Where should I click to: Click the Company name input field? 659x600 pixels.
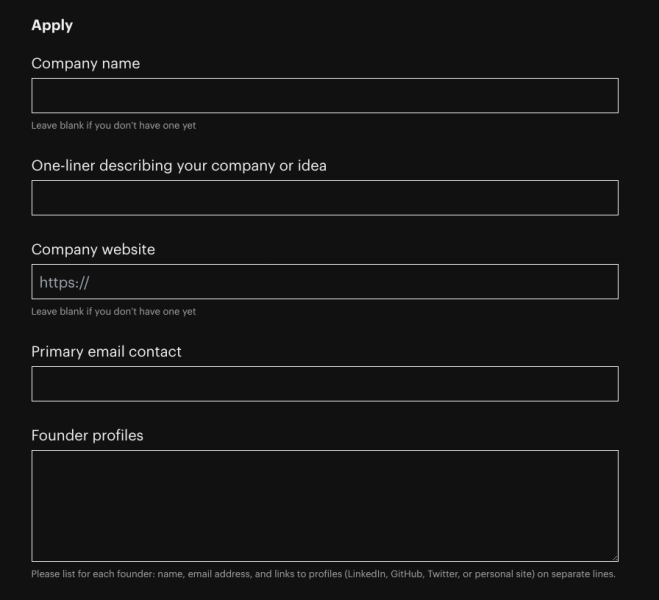pyautogui.click(x=325, y=96)
